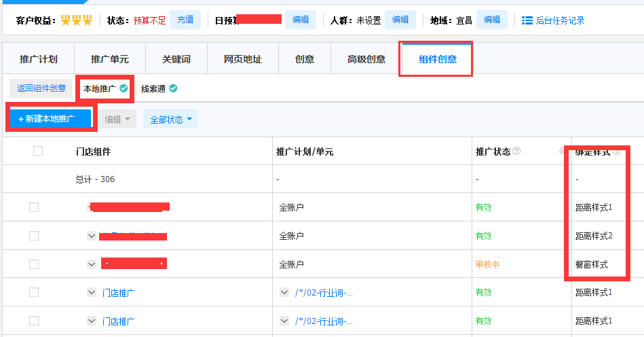
Task: Open last 门店推广 link
Action: [118, 321]
